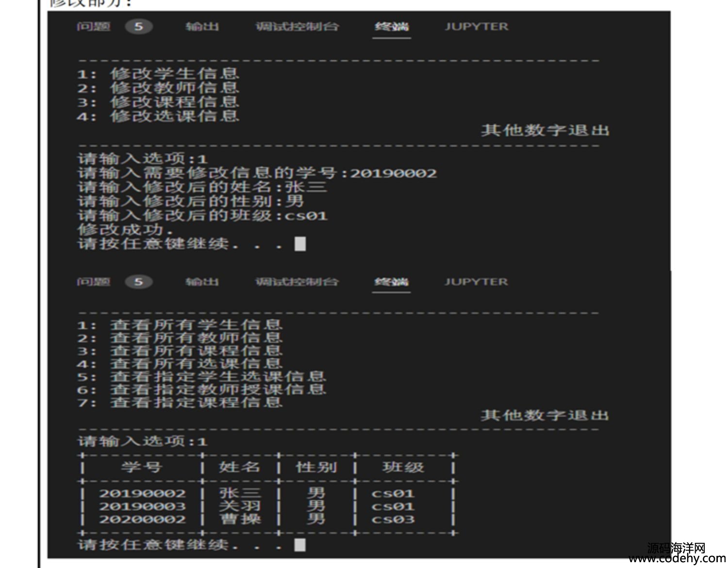Switch to 输出 tab in the upper panel

202,26
